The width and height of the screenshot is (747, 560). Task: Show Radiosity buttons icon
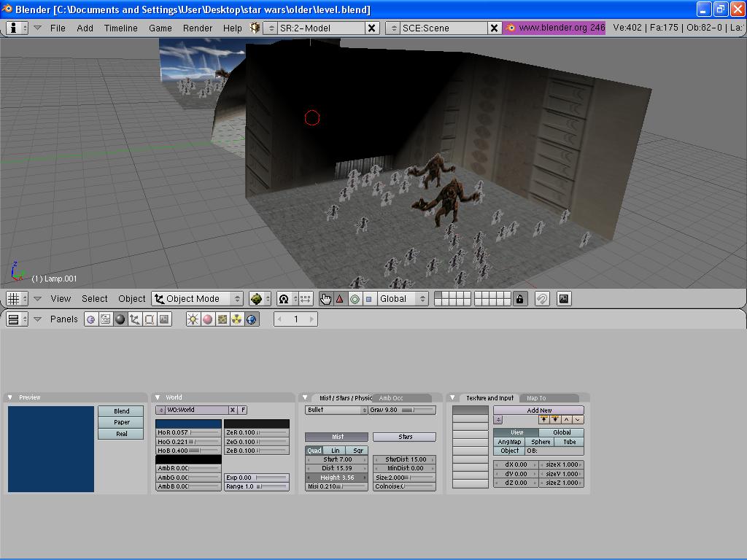point(237,319)
